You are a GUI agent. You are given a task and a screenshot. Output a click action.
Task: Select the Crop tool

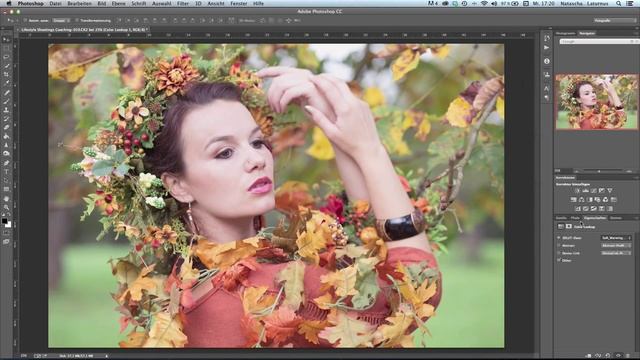(x=6, y=74)
